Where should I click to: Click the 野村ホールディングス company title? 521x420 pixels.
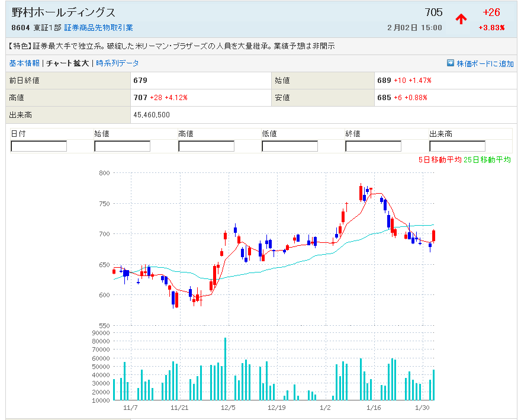tap(63, 12)
